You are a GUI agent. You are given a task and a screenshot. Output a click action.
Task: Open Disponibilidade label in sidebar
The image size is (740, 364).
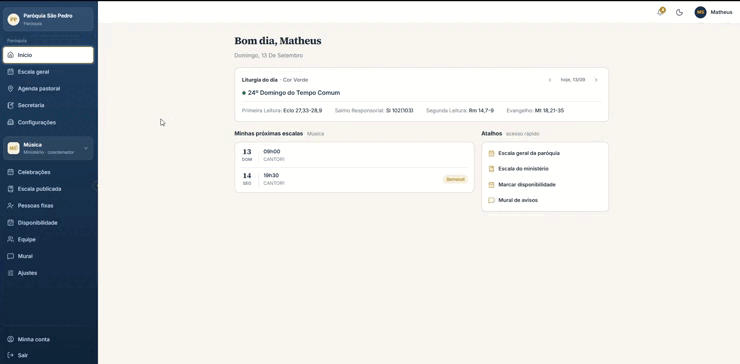tap(38, 222)
